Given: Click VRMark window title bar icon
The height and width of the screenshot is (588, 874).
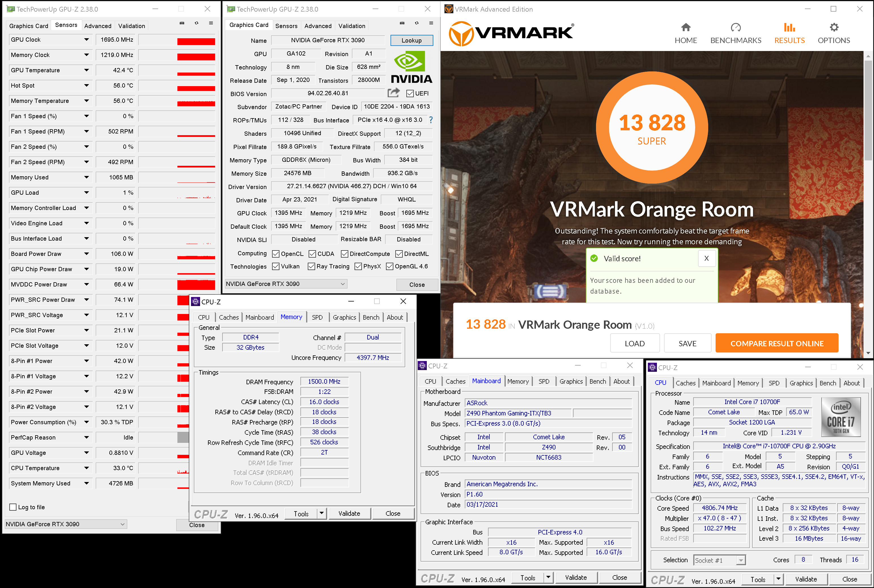Looking at the screenshot, I should click(449, 9).
